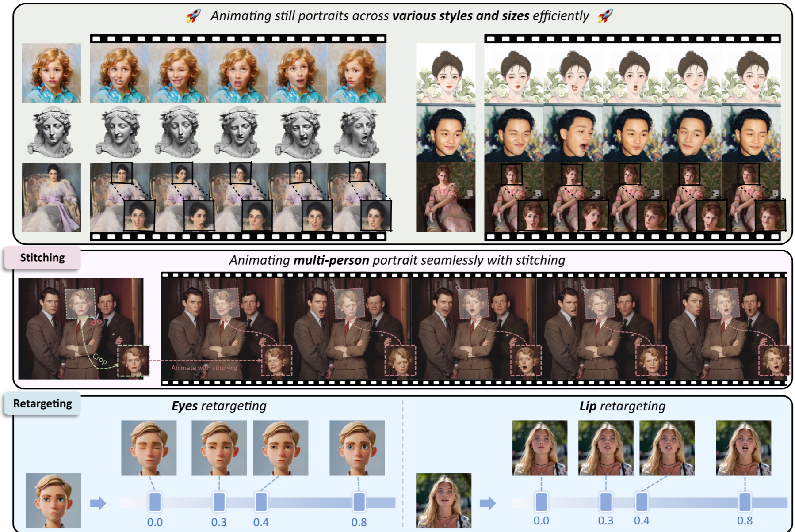Select the Stitching section tab

(42, 258)
